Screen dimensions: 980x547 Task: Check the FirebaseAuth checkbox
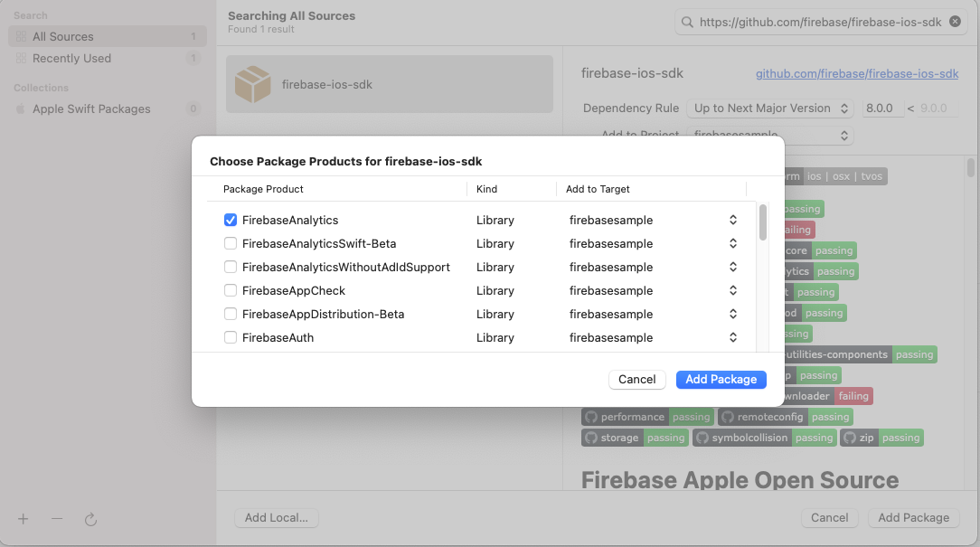click(x=230, y=337)
